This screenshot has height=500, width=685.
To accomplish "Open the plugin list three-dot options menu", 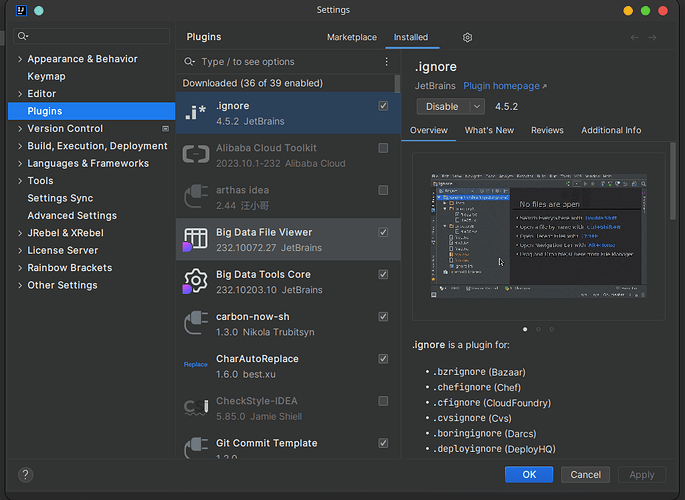I will coord(387,62).
